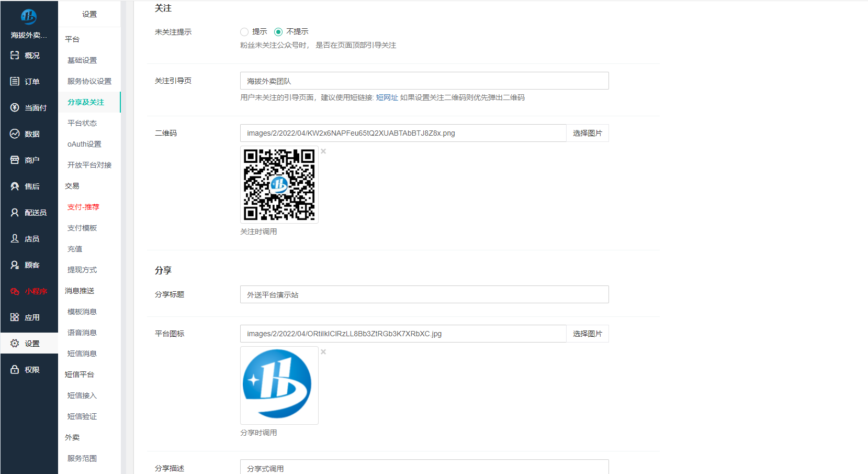Select the 不提示 radio option
Screen dimensions: 868x474
[278, 32]
